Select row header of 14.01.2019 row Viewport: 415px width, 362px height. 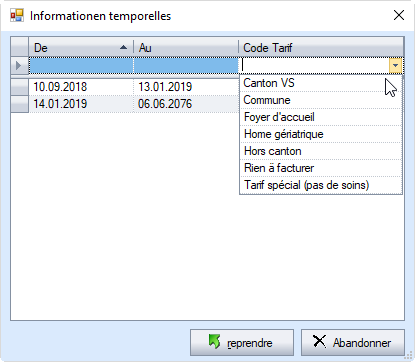pos(20,104)
